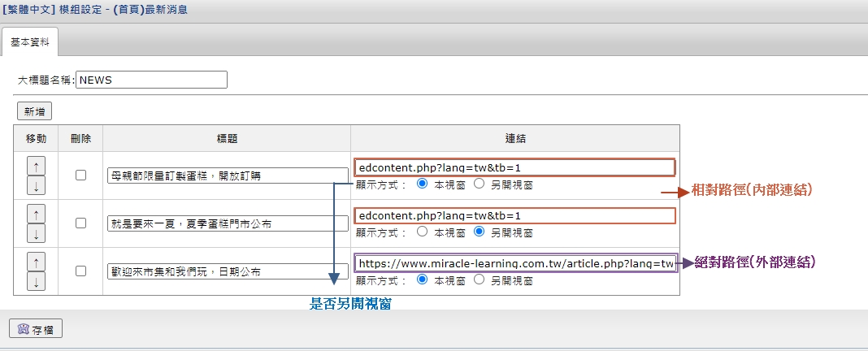The height and width of the screenshot is (351, 868).
Task: Click the 存檔 save button
Action: click(x=35, y=329)
